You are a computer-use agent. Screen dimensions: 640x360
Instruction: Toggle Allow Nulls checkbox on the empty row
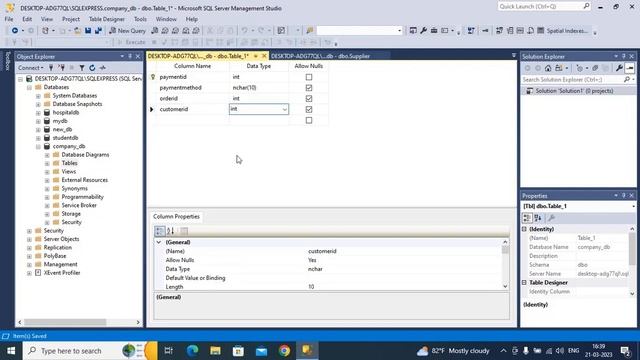click(x=309, y=120)
